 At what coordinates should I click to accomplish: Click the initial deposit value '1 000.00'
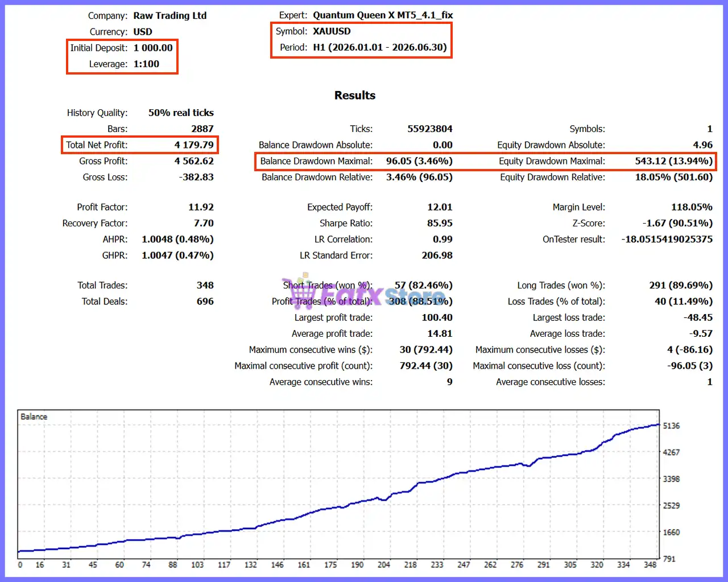click(153, 48)
